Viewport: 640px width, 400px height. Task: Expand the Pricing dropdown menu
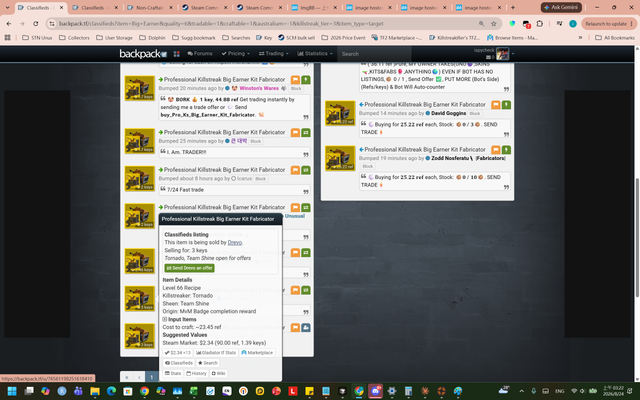(x=235, y=53)
